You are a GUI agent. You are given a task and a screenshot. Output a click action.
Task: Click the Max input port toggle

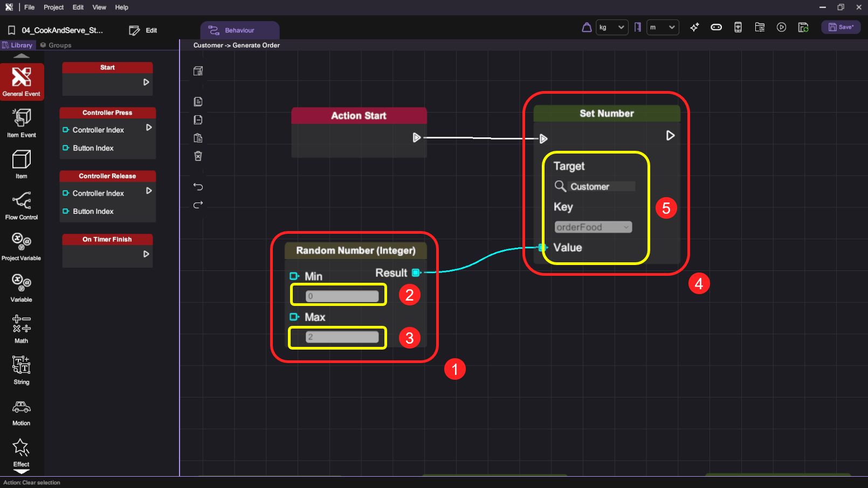click(x=294, y=317)
